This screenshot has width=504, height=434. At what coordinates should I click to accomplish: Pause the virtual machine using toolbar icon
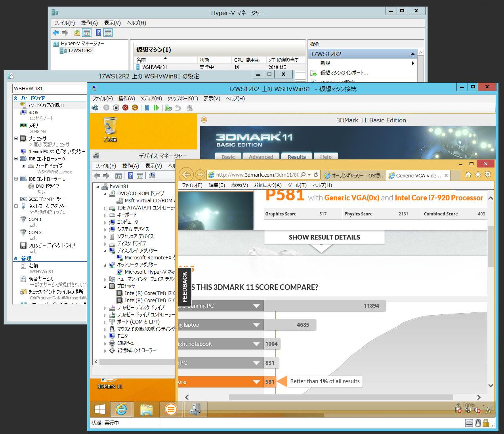[147, 108]
